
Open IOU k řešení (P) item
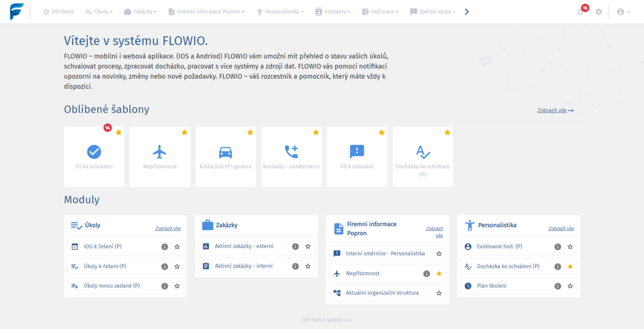125,247
